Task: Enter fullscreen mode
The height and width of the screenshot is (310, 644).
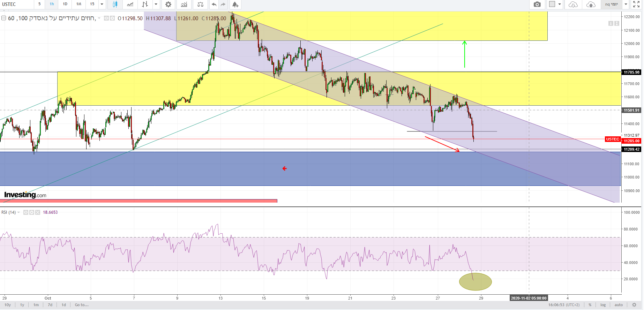Action: (636, 4)
